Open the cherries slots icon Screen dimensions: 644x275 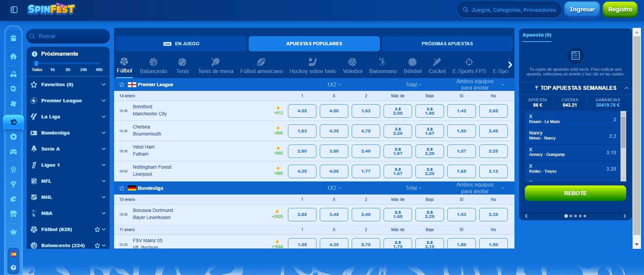13,74
